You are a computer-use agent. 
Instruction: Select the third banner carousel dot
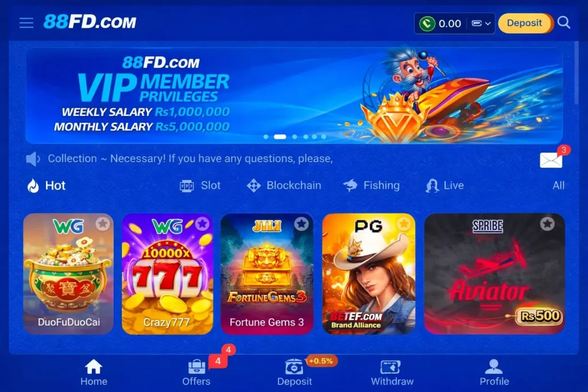(295, 137)
